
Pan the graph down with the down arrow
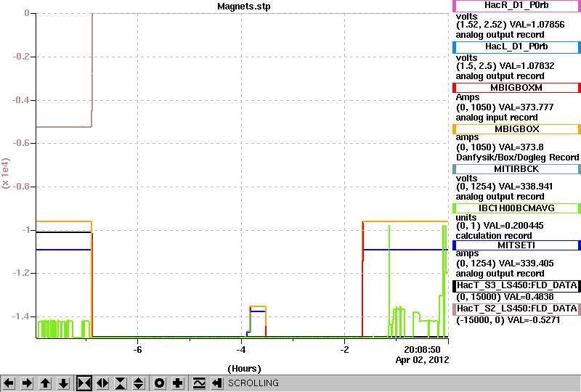coord(63,383)
